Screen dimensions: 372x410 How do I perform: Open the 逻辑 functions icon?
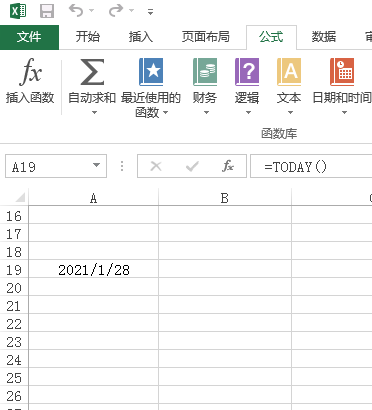247,72
